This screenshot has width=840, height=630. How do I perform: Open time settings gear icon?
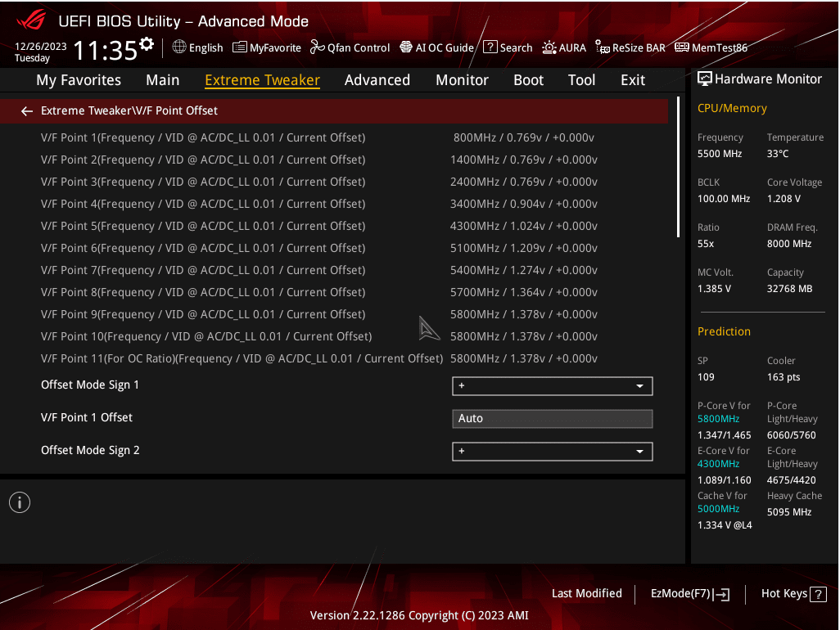tap(147, 44)
